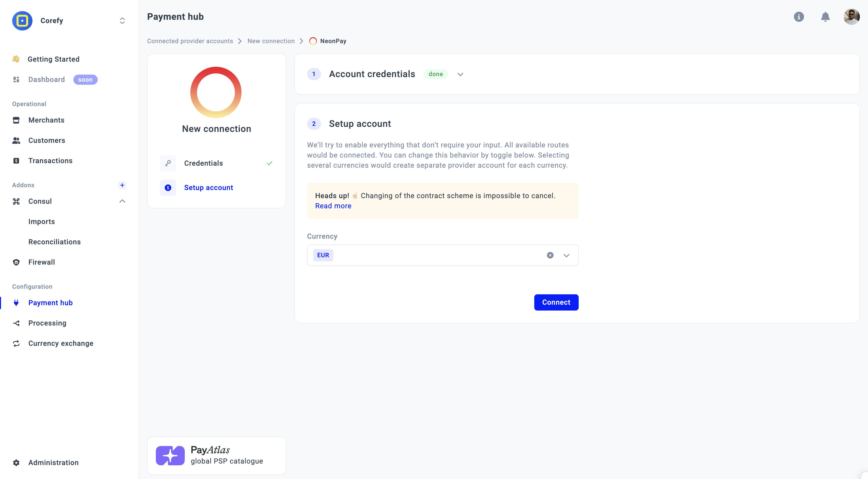Screen dimensions: 868x479
Task: Expand the Account credentials section
Action: 460,74
